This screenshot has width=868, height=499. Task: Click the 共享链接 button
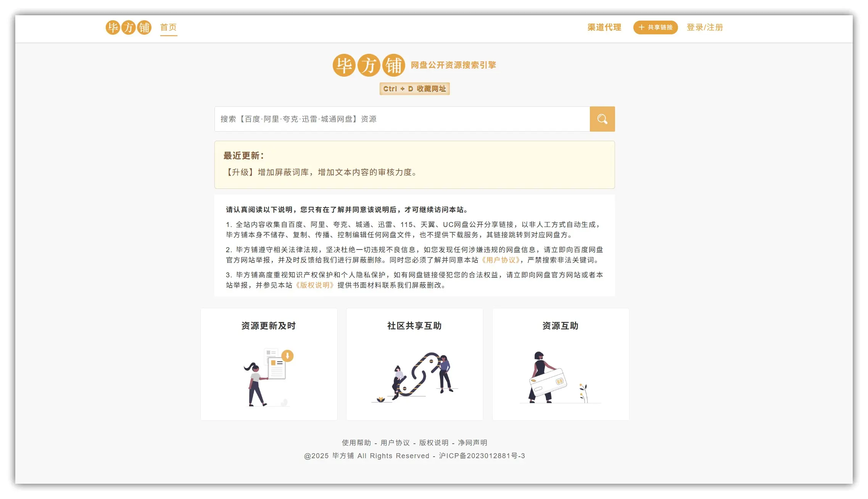655,27
